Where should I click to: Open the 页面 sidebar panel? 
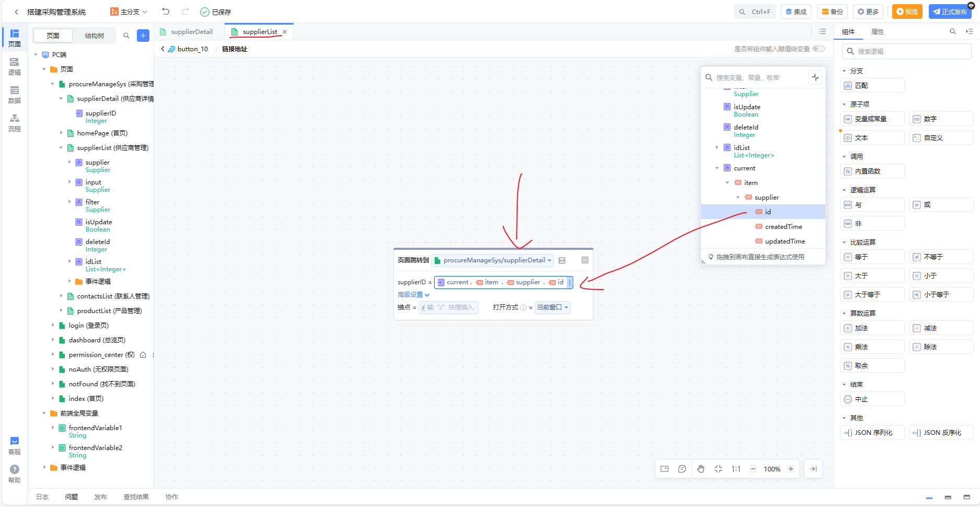[15, 38]
